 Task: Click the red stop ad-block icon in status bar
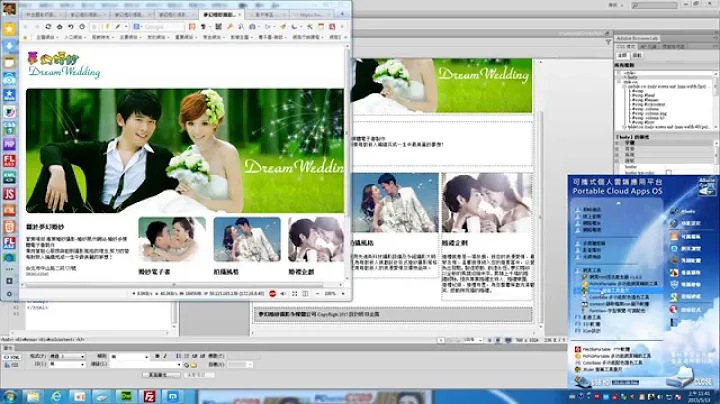[272, 293]
